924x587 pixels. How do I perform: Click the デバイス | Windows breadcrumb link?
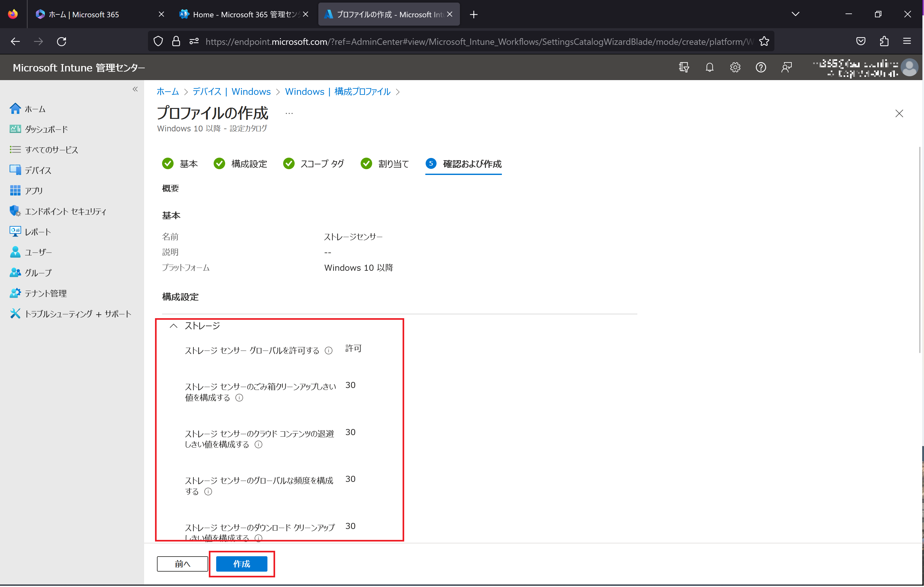(231, 91)
